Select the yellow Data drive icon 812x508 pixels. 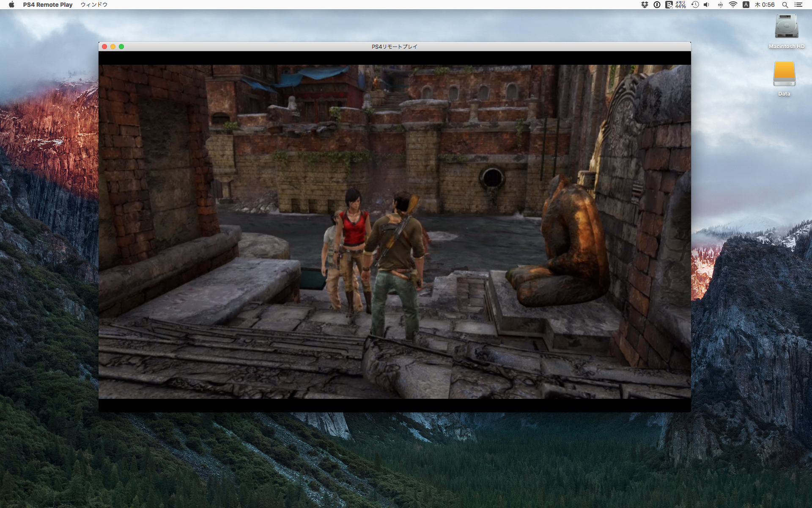(784, 75)
